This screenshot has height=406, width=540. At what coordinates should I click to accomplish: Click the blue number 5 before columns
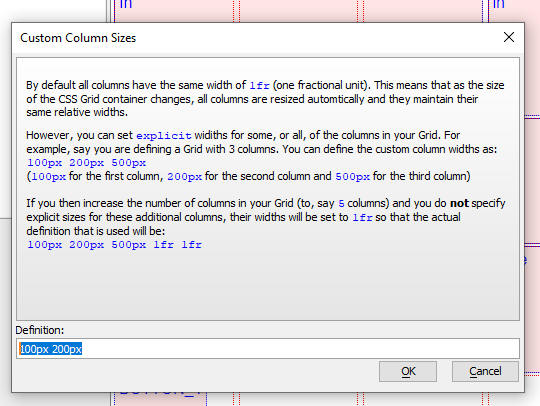pyautogui.click(x=341, y=204)
